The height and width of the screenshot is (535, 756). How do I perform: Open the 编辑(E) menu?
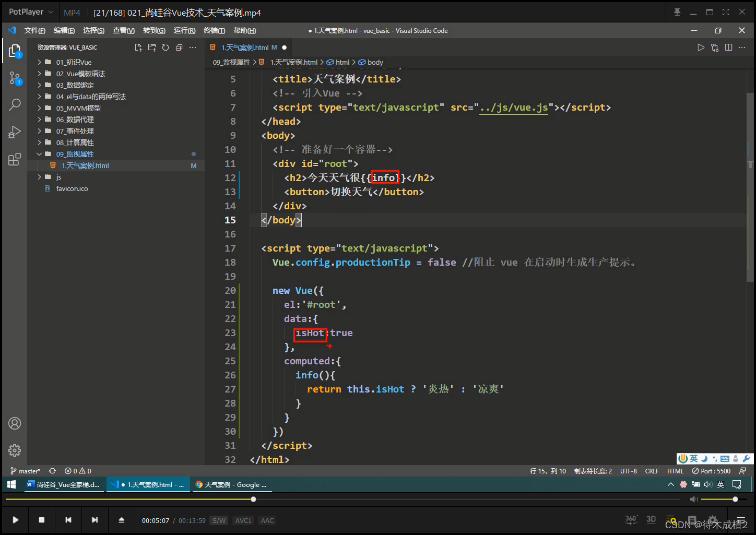coord(64,31)
